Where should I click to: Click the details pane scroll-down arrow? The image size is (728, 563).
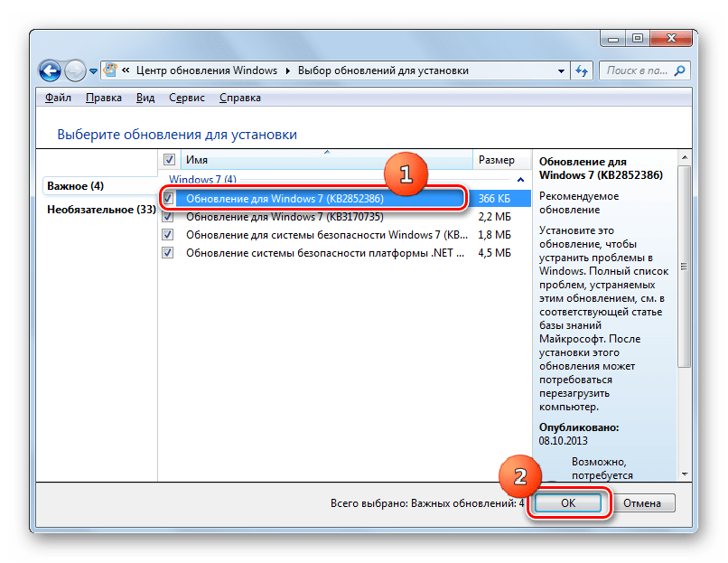tap(685, 474)
